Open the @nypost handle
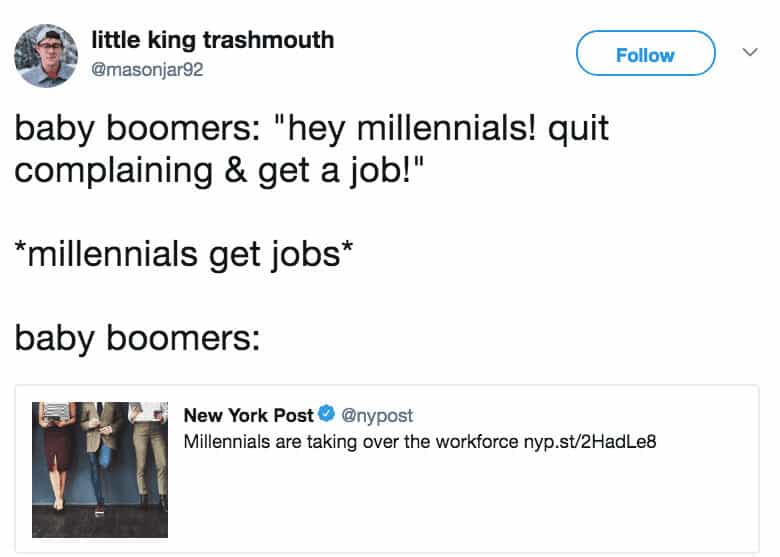 [x=378, y=415]
